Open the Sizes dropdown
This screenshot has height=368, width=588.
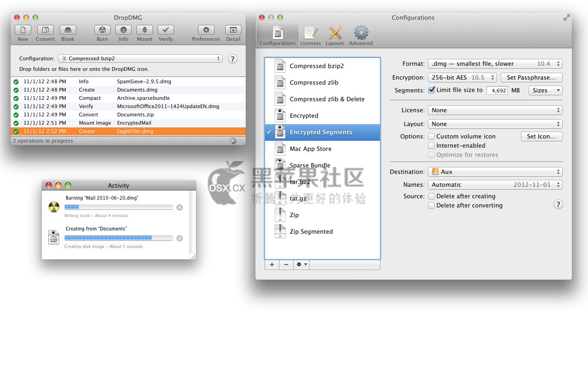coord(546,91)
